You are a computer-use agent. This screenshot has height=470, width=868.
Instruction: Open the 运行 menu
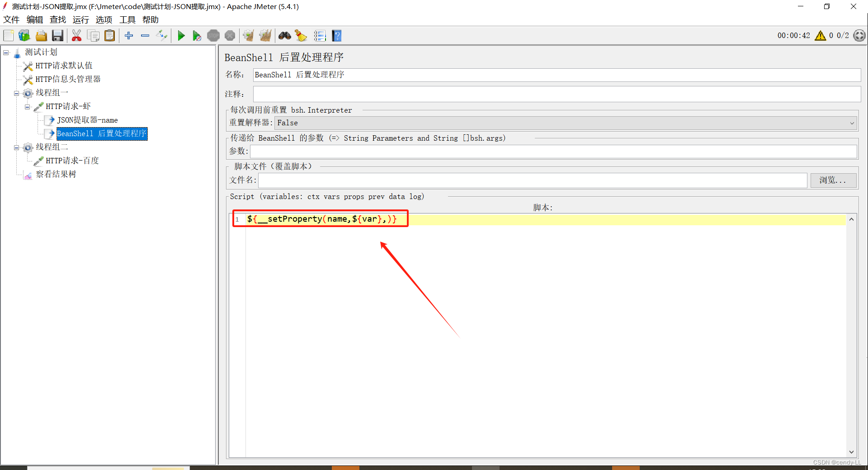(x=80, y=19)
